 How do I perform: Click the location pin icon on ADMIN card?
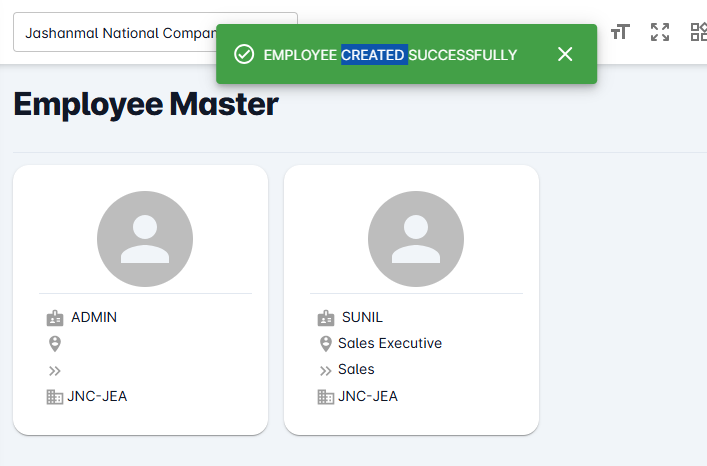[55, 344]
